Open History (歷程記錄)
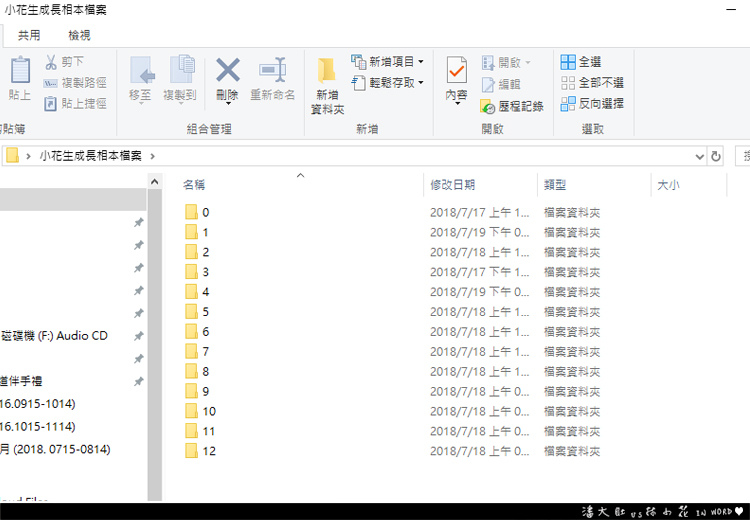 pos(512,106)
